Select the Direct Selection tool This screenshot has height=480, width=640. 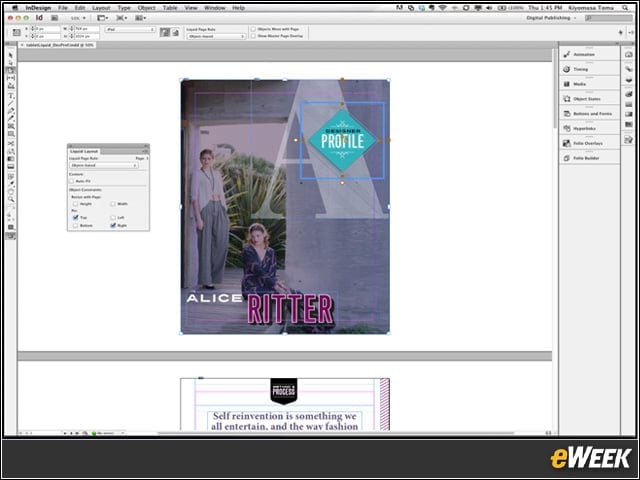[x=11, y=62]
